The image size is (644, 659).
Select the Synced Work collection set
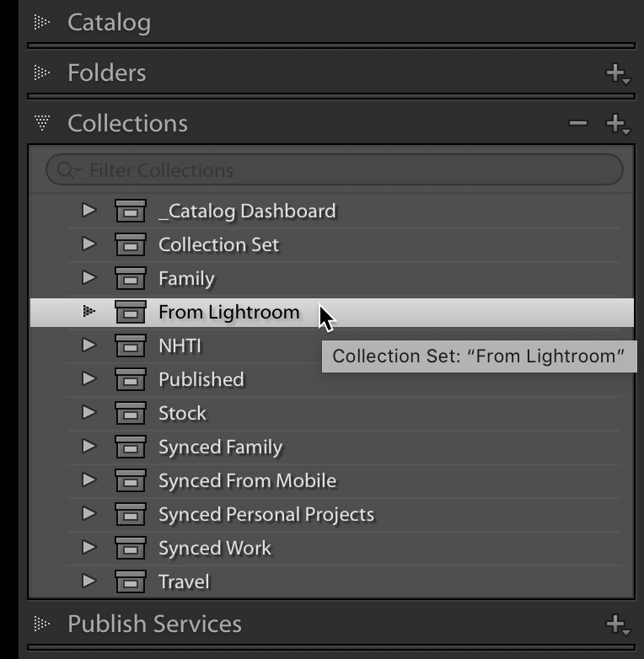pyautogui.click(x=332, y=548)
